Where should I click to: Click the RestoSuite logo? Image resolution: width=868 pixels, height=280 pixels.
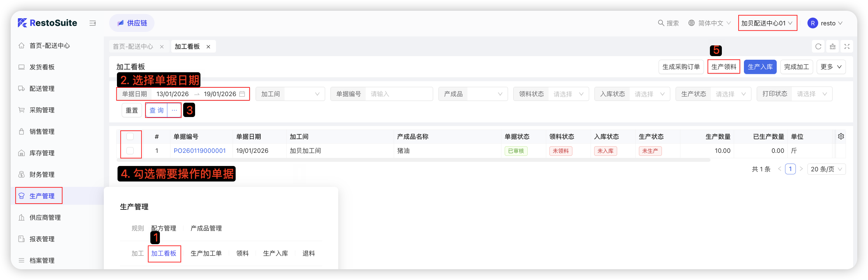47,23
